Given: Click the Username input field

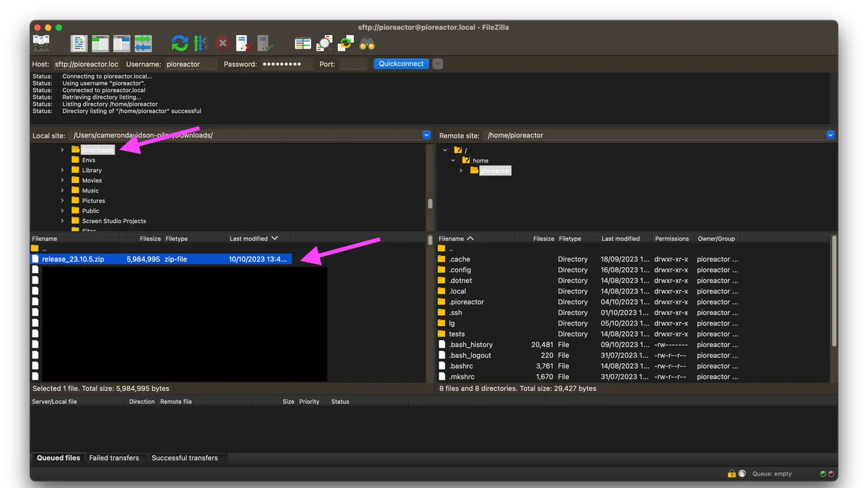Looking at the screenshot, I should pyautogui.click(x=191, y=64).
